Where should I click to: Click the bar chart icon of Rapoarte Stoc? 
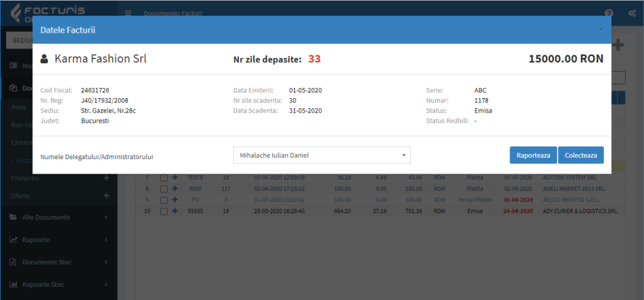click(13, 284)
